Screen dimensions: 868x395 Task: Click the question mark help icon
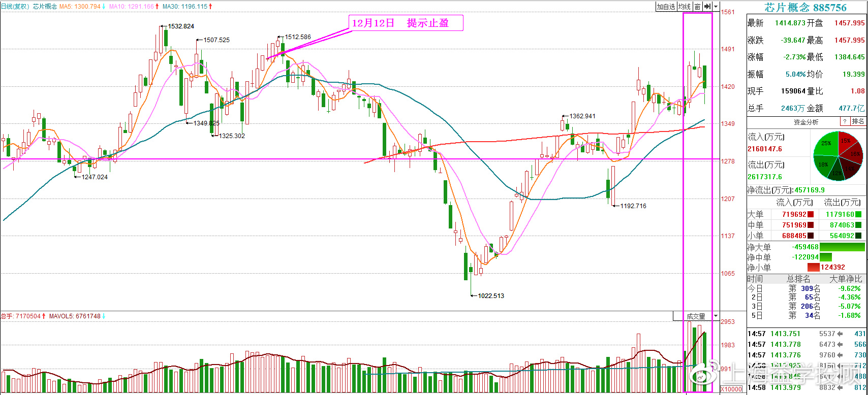click(844, 121)
